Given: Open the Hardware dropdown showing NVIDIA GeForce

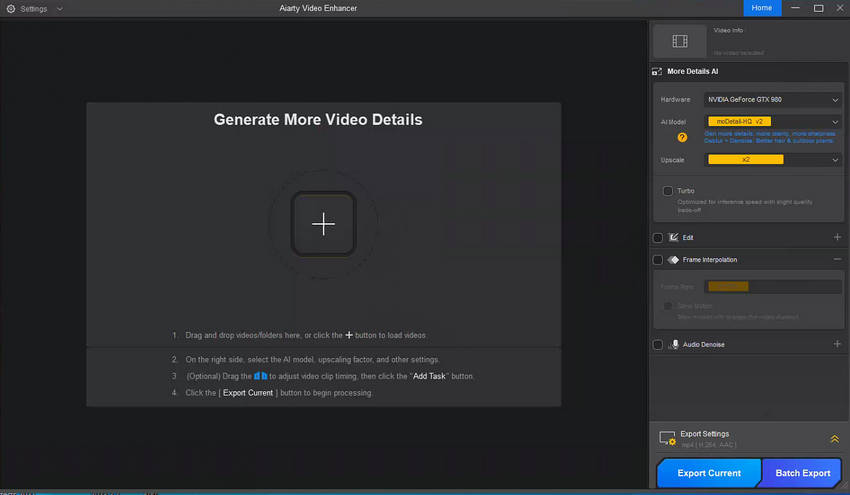Looking at the screenshot, I should [x=773, y=100].
